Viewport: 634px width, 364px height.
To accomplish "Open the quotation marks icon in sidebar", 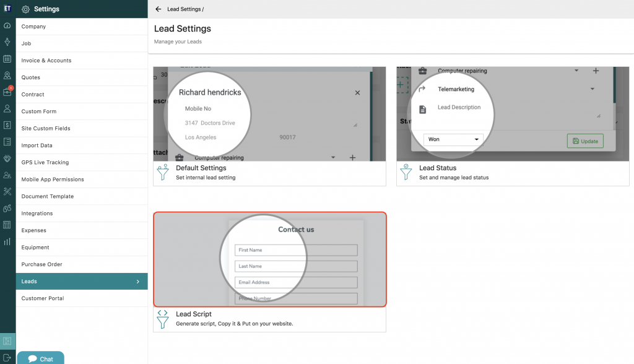I will point(7,208).
